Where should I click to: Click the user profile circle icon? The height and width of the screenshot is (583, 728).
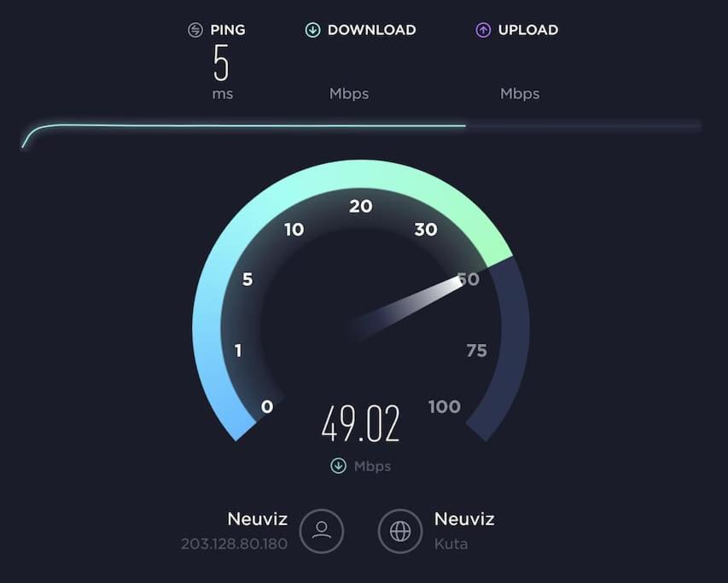pyautogui.click(x=321, y=531)
